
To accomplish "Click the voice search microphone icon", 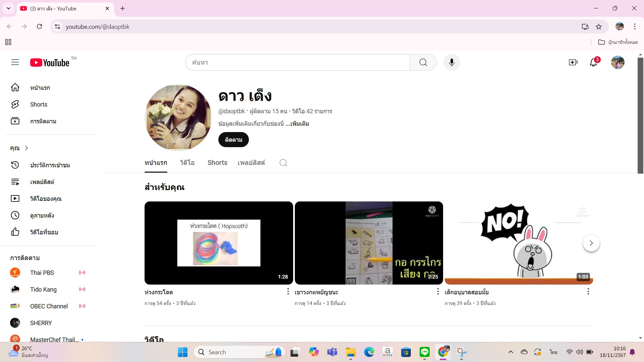I will (451, 62).
